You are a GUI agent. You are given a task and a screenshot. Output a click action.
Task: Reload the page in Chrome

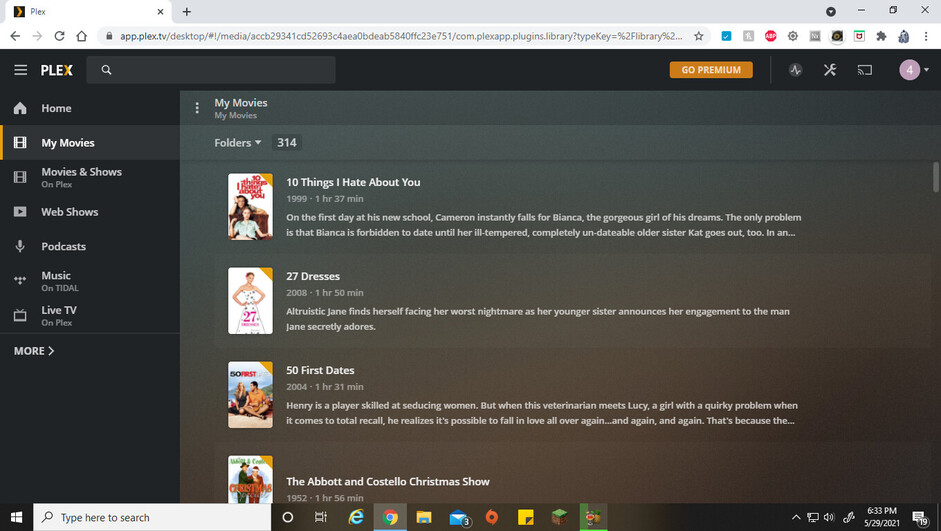(59, 36)
